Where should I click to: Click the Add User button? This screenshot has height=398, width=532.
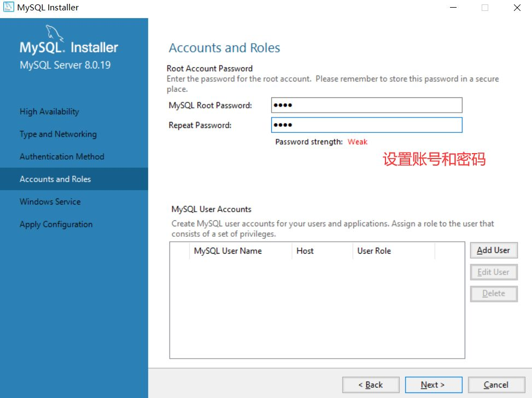(x=493, y=250)
